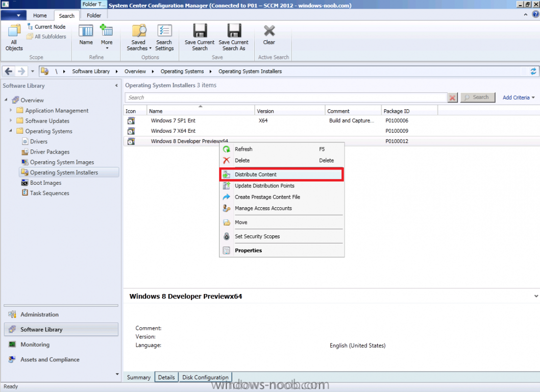This screenshot has height=392, width=540.
Task: Click Overview in the breadcrumb
Action: click(135, 71)
